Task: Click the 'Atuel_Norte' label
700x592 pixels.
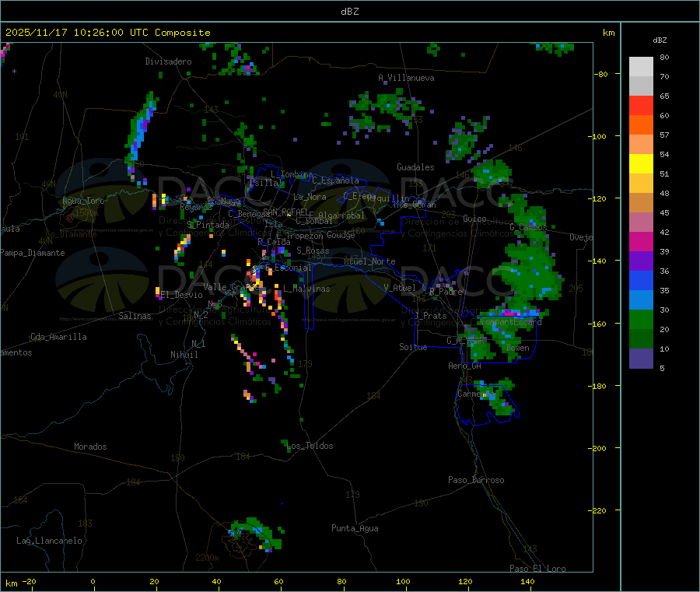Action: click(369, 261)
